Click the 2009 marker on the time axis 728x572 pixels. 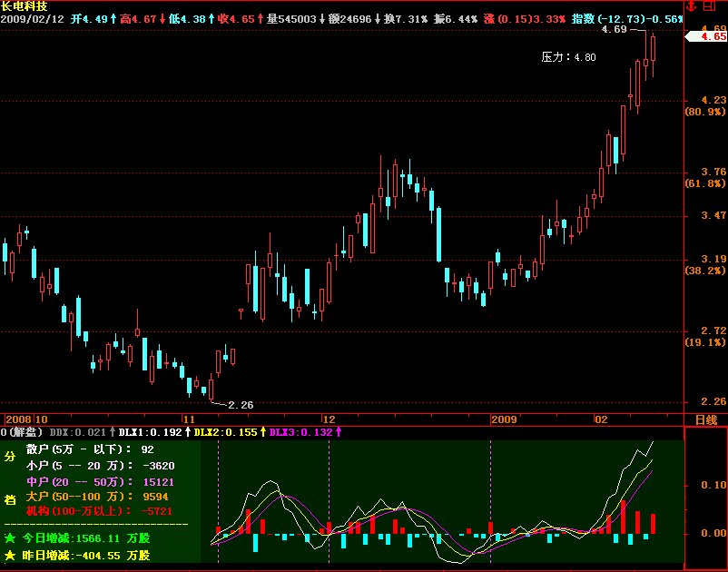pyautogui.click(x=503, y=419)
